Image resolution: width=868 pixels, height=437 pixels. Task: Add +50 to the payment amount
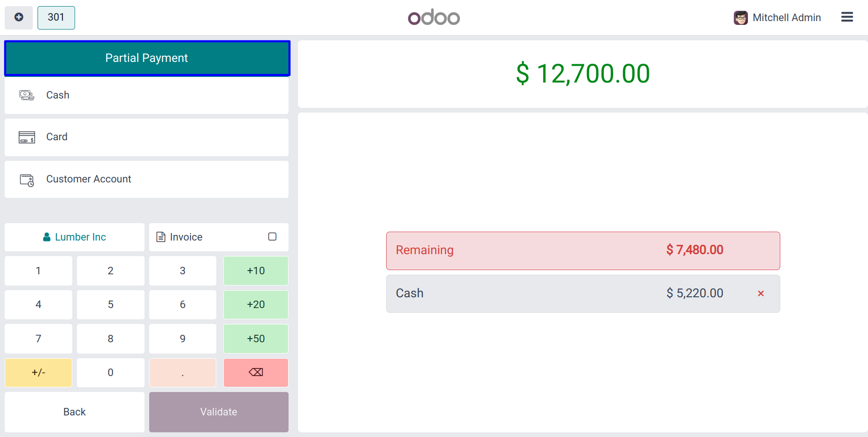click(x=256, y=339)
